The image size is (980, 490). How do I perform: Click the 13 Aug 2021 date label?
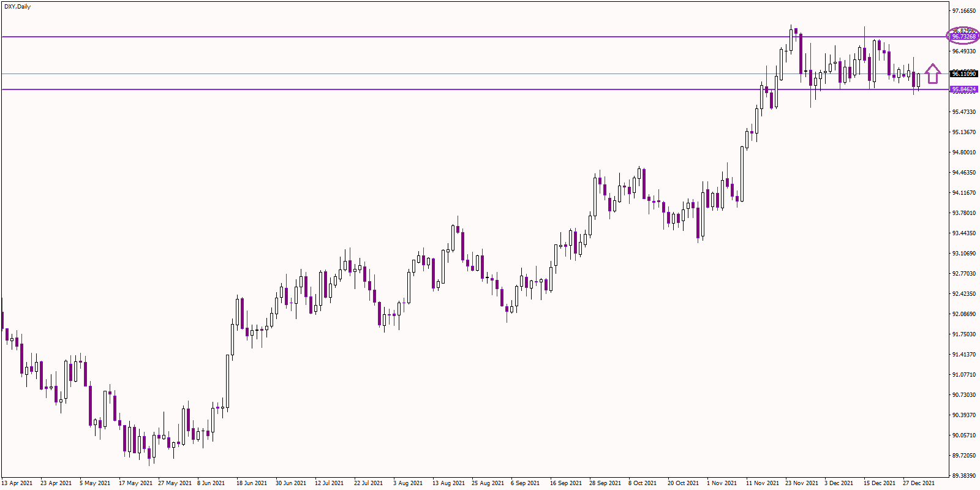(448, 483)
